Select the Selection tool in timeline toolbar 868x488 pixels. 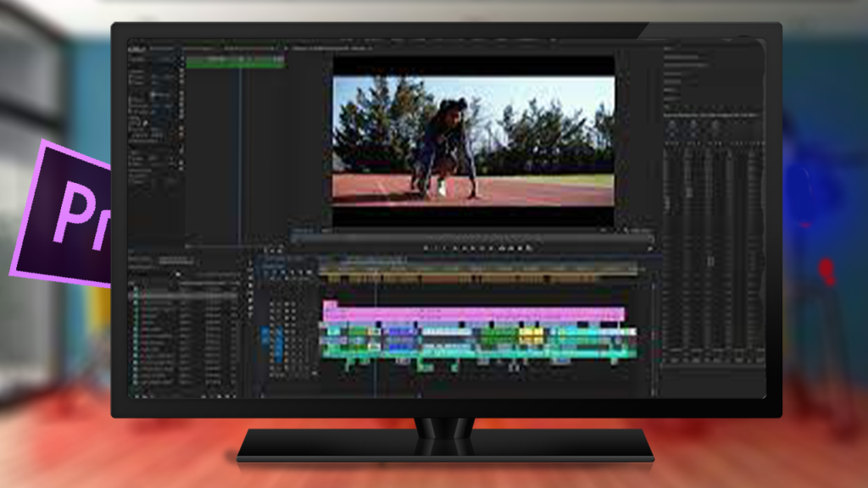coord(252,263)
